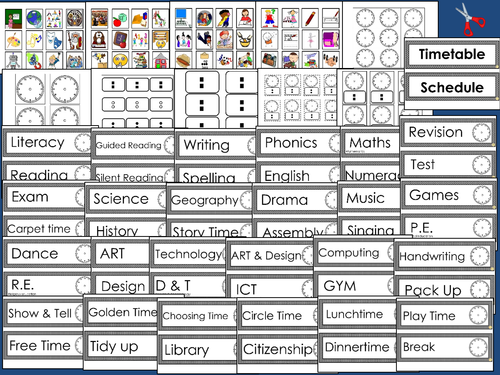500x375 pixels.
Task: Select the yellow surprised face picture card
Action: click(120, 60)
